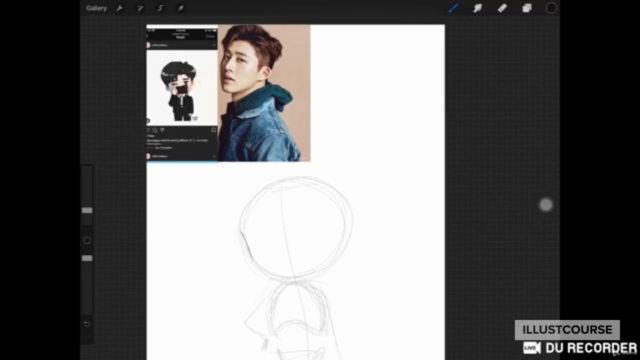This screenshot has height=360, width=640.
Task: Select the Brush tool
Action: coord(453,8)
